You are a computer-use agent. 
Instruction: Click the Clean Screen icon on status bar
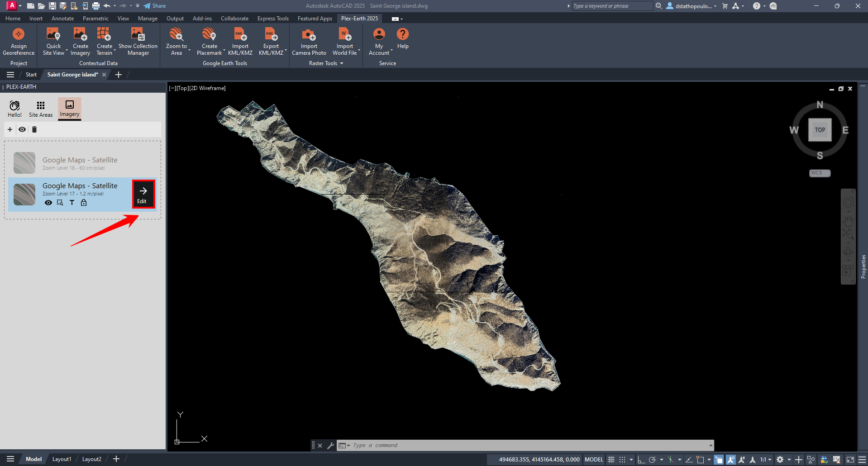pos(850,459)
